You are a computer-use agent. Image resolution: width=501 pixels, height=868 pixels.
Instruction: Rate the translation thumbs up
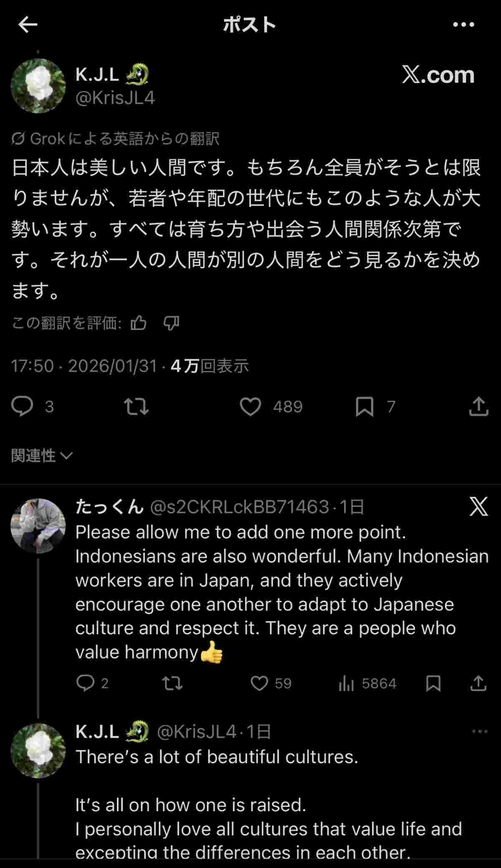click(x=139, y=323)
